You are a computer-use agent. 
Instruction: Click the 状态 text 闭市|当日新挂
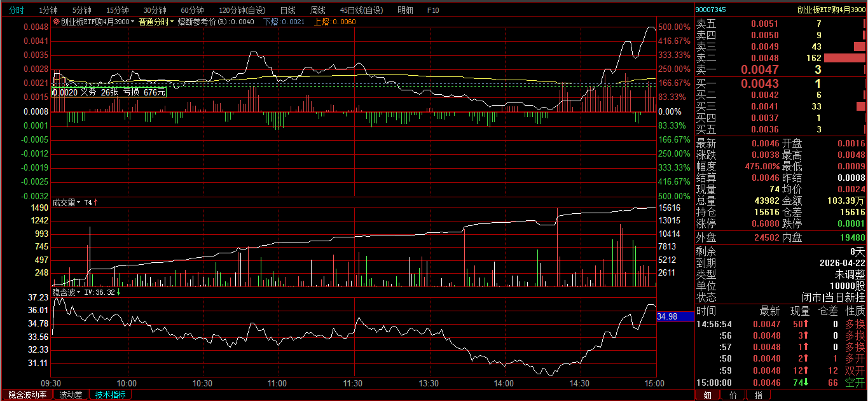point(834,297)
